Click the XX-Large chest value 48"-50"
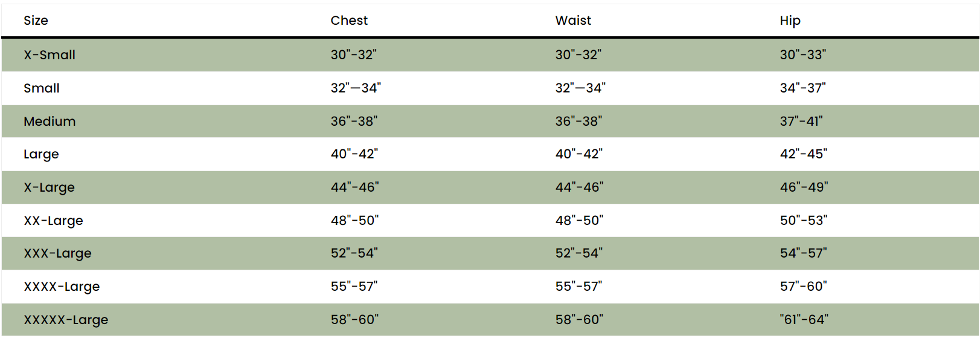Image resolution: width=980 pixels, height=338 pixels. click(354, 221)
